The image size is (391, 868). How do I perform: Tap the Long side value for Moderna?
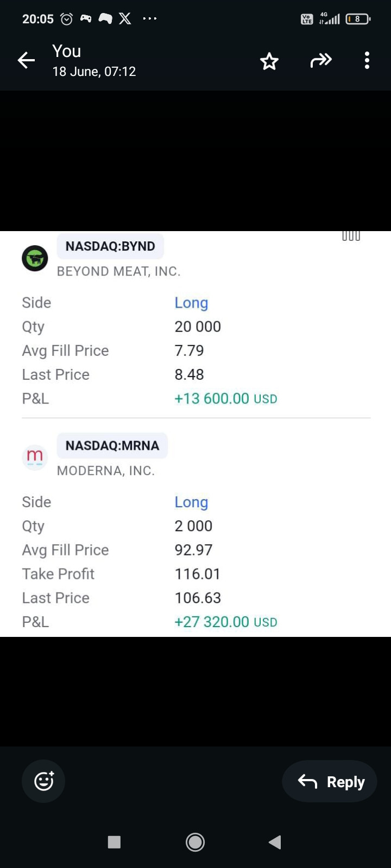191,502
